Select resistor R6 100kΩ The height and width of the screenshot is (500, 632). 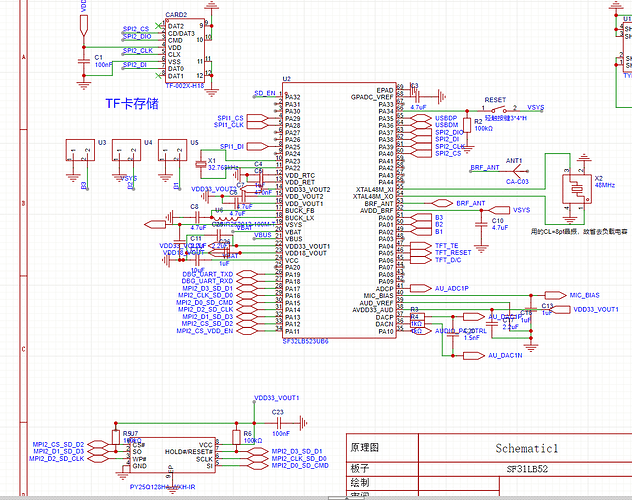[236, 435]
